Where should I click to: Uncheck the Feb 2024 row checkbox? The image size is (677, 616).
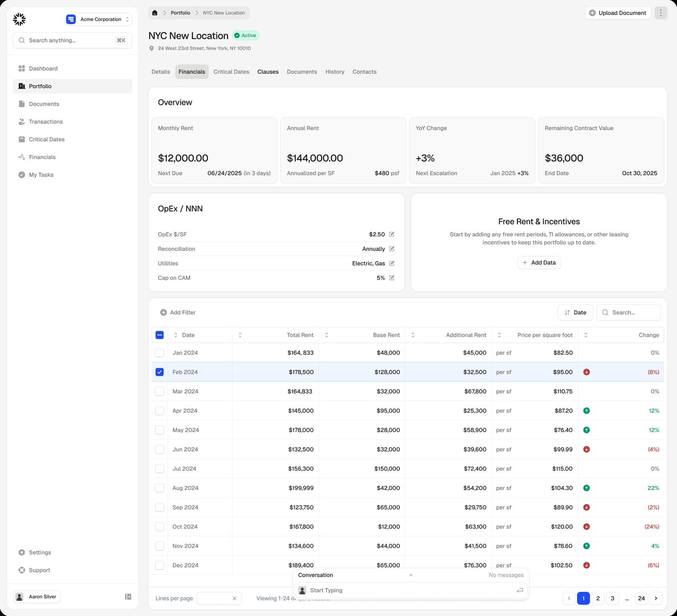point(160,372)
